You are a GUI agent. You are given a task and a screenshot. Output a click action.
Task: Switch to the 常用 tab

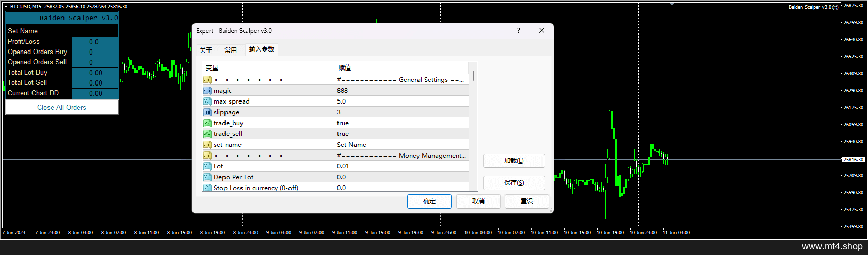point(231,50)
